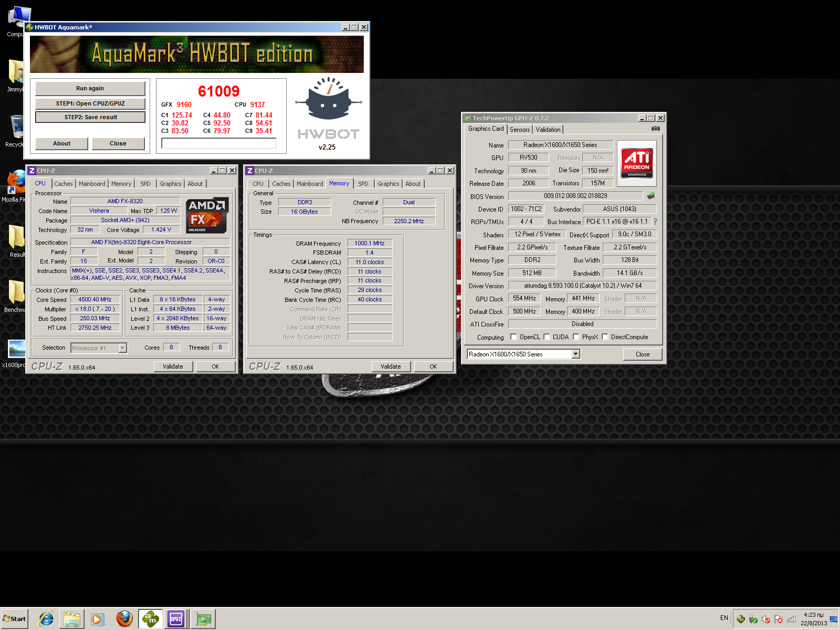Click the Aquamark Close button
The height and width of the screenshot is (630, 840).
tap(118, 143)
